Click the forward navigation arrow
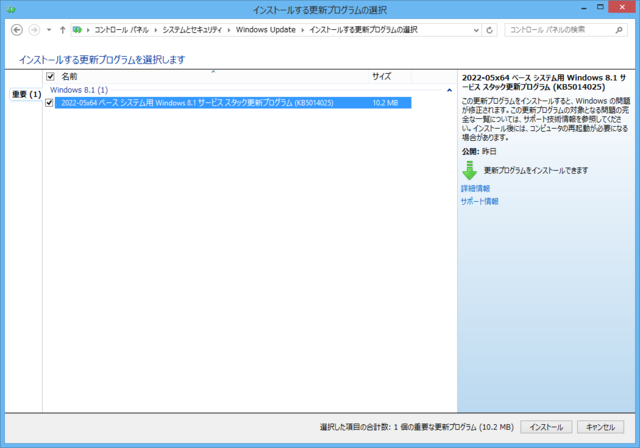Screen dimensions: 640x448 34,30
